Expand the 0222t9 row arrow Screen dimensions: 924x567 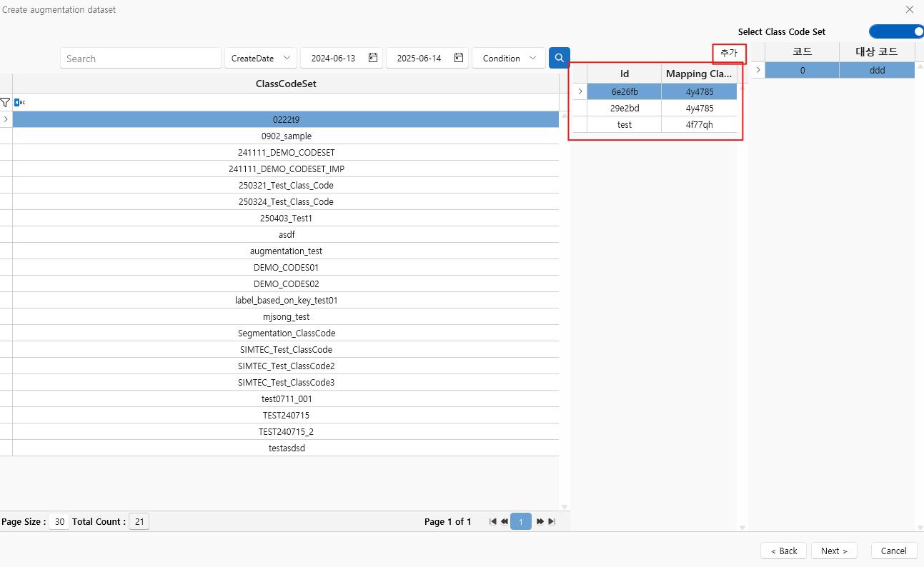[x=6, y=119]
